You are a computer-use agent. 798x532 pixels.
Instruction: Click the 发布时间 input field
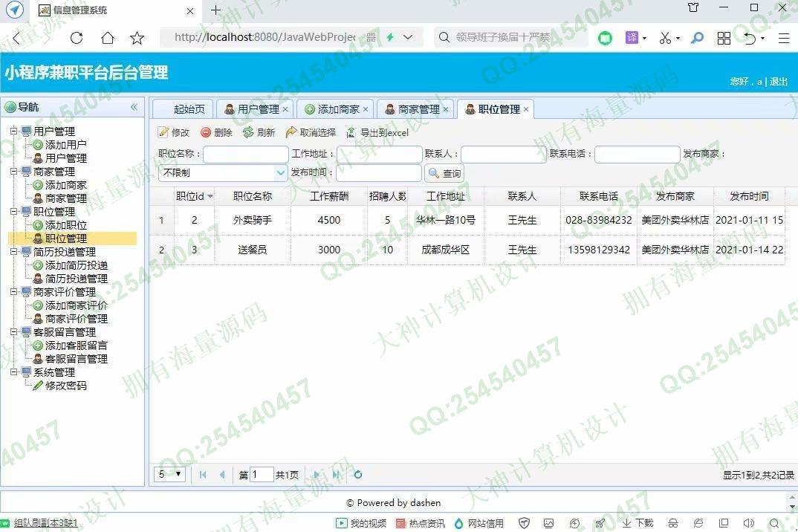tap(379, 173)
